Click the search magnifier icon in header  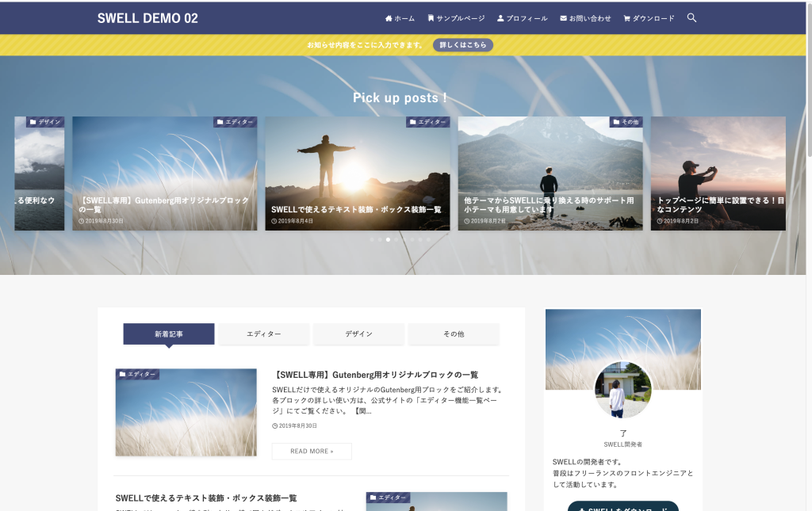[691, 17]
